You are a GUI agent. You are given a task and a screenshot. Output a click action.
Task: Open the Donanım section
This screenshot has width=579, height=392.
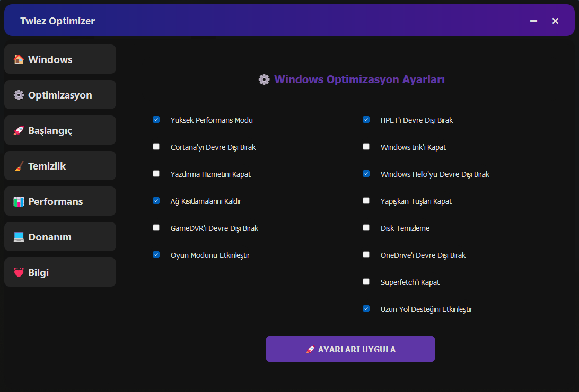pos(60,236)
